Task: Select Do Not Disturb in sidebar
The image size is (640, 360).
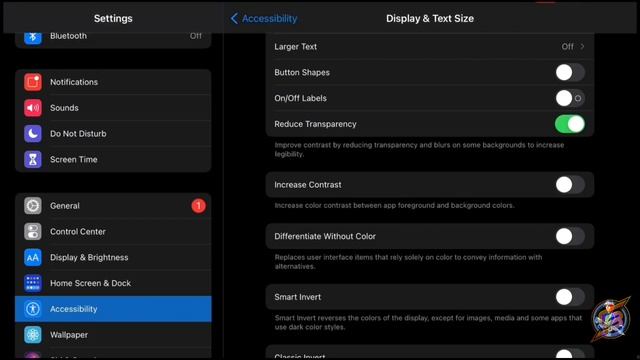Action: 113,133
